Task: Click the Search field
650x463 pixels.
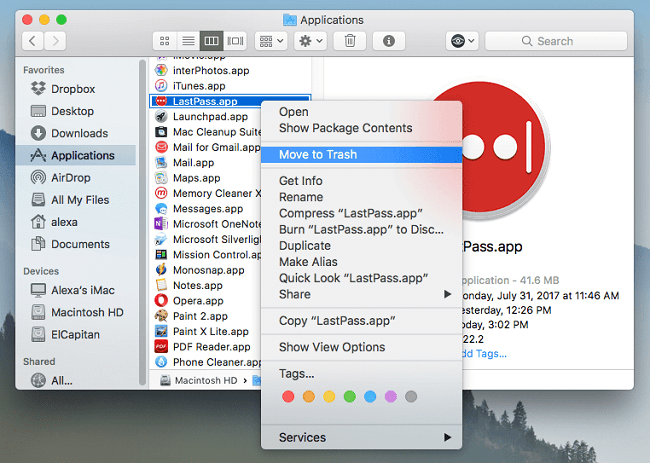Action: pos(556,41)
